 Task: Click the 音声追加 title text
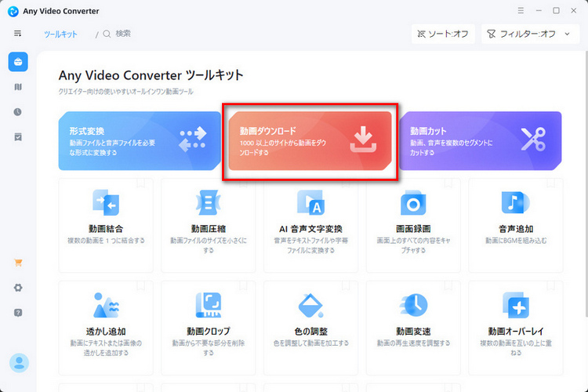(516, 229)
